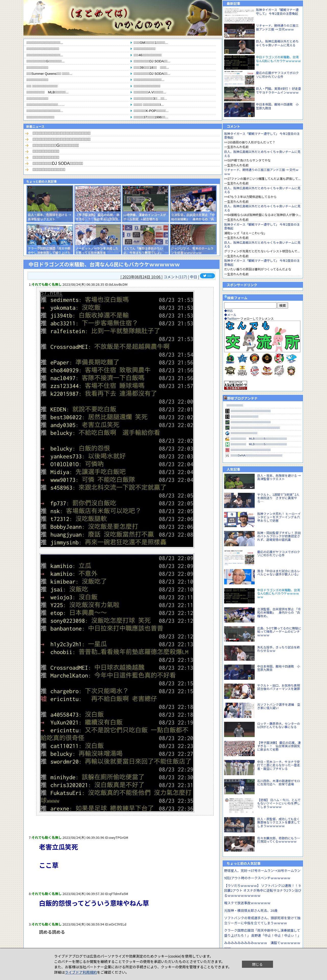Image resolution: width=327 pixels, height=980 pixels.
Task: Open the SoftBank Hawks team logo
Action: coord(242,370)
